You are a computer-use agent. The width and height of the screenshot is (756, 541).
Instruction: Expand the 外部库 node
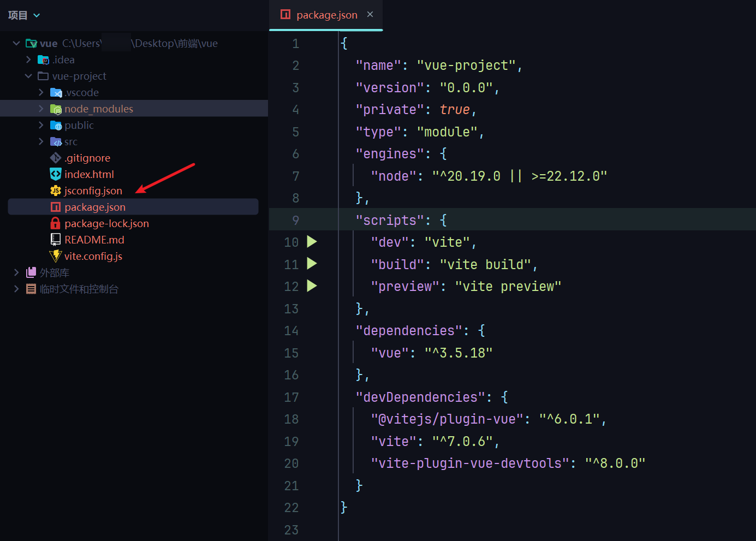(16, 272)
